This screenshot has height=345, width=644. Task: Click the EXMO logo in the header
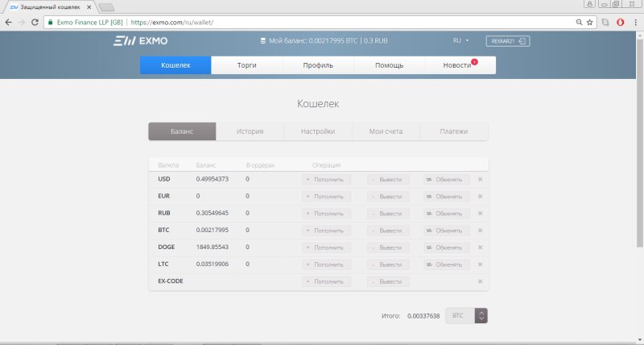140,39
